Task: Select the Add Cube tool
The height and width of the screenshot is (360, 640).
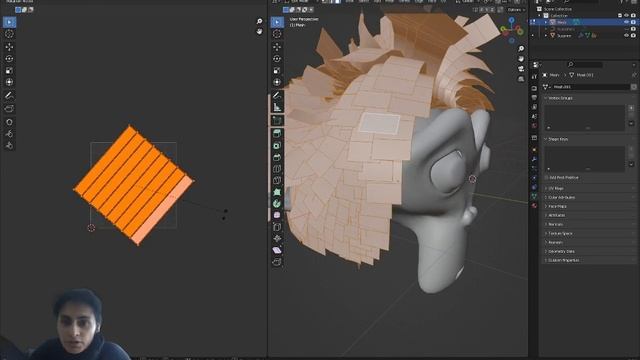Action: 277,120
